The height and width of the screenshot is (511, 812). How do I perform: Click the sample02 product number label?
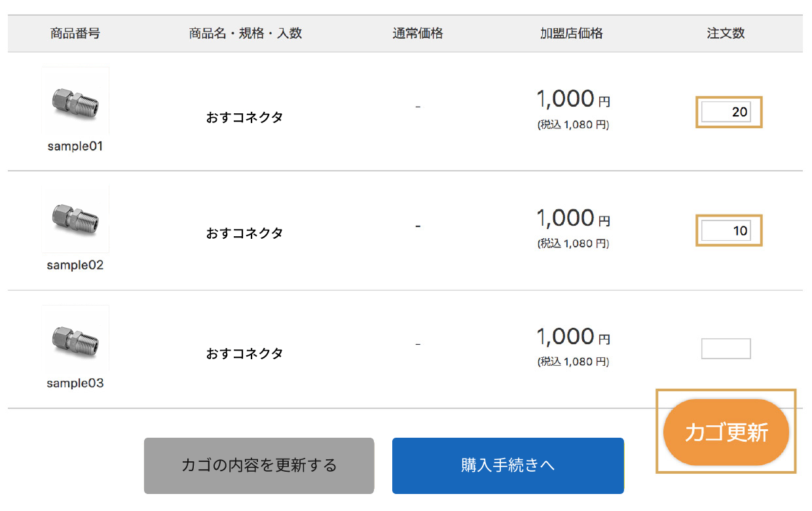(x=75, y=266)
